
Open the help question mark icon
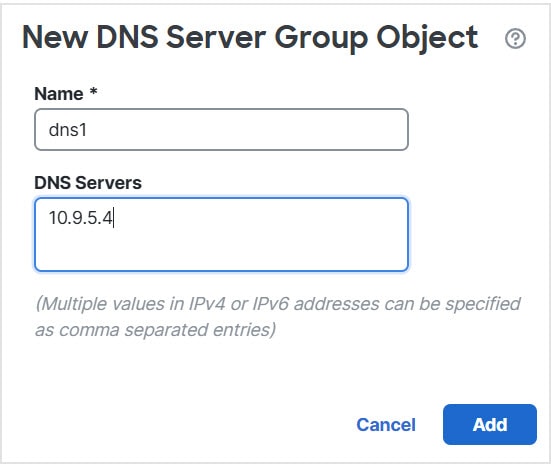(x=515, y=38)
